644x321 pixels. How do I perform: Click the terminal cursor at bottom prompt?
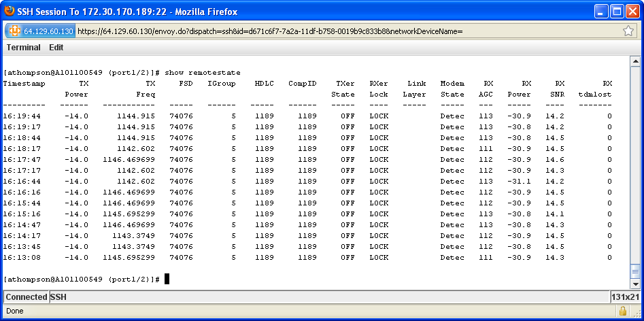167,280
